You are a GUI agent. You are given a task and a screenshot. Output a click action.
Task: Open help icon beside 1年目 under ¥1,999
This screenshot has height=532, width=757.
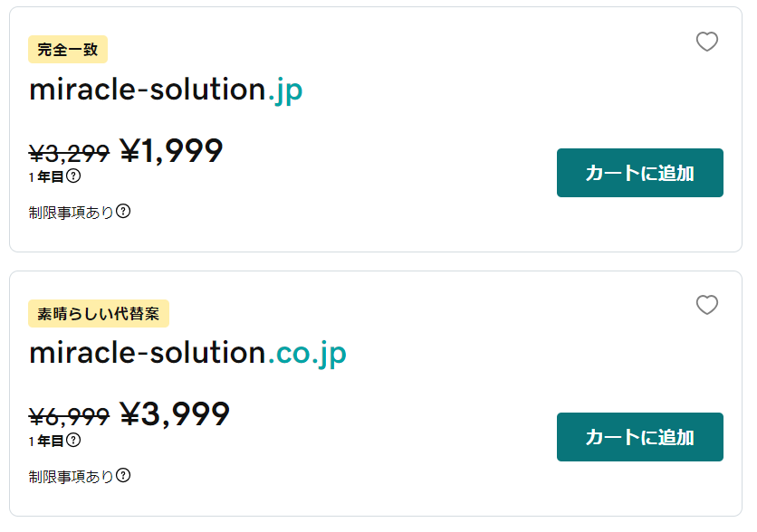tap(73, 176)
